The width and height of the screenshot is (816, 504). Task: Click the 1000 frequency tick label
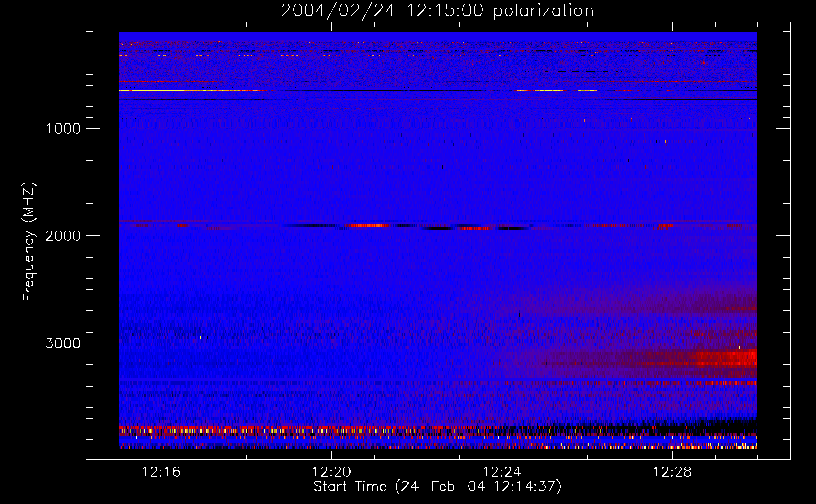point(63,129)
